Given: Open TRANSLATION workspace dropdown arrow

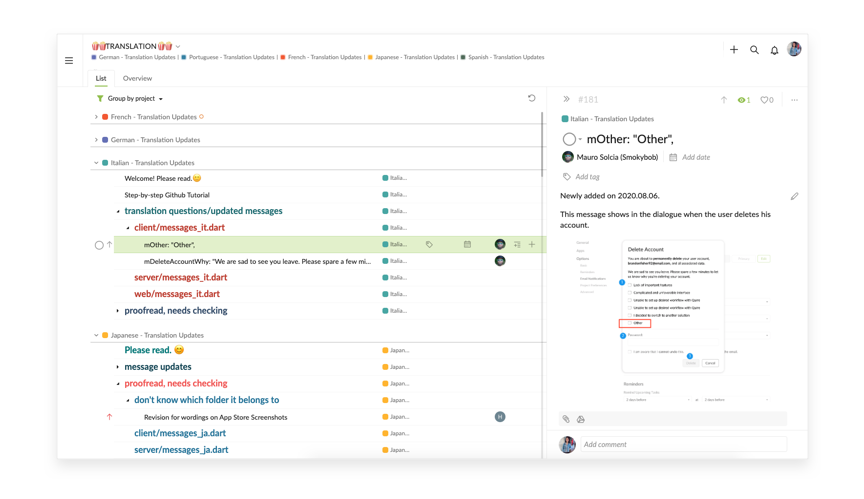Looking at the screenshot, I should coord(178,46).
